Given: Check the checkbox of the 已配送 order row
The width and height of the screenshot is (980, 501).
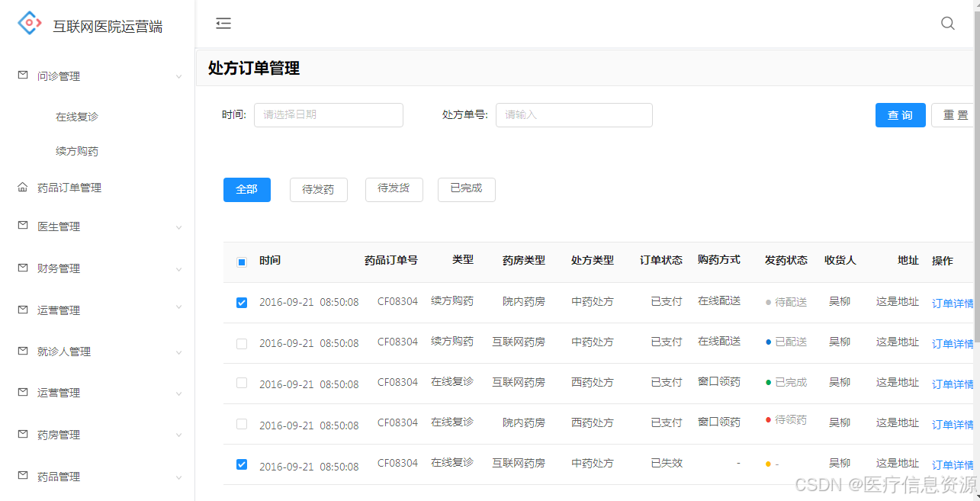Looking at the screenshot, I should (x=242, y=344).
